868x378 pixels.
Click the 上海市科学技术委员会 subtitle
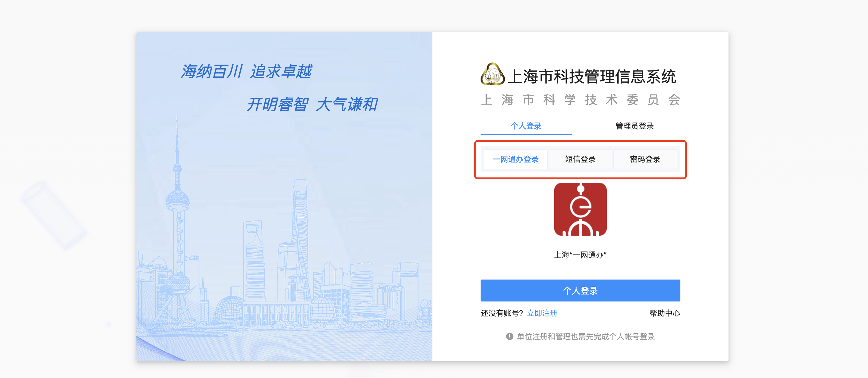click(x=580, y=100)
